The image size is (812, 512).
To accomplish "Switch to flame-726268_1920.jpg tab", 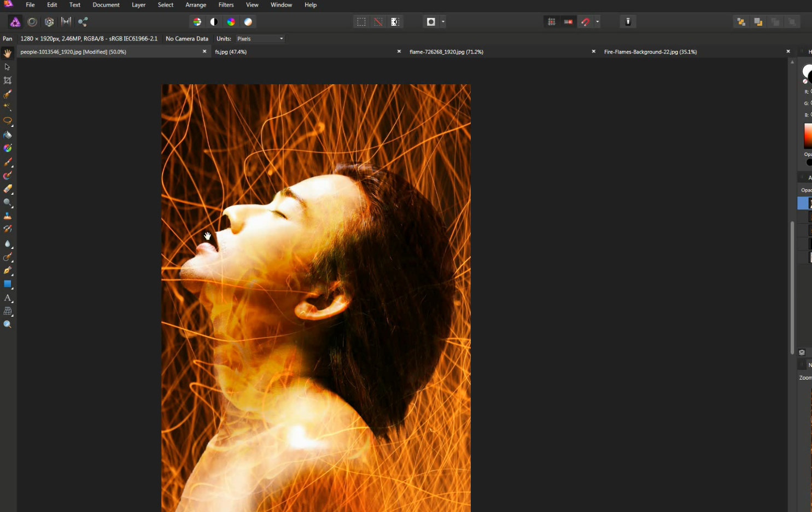I will [446, 52].
